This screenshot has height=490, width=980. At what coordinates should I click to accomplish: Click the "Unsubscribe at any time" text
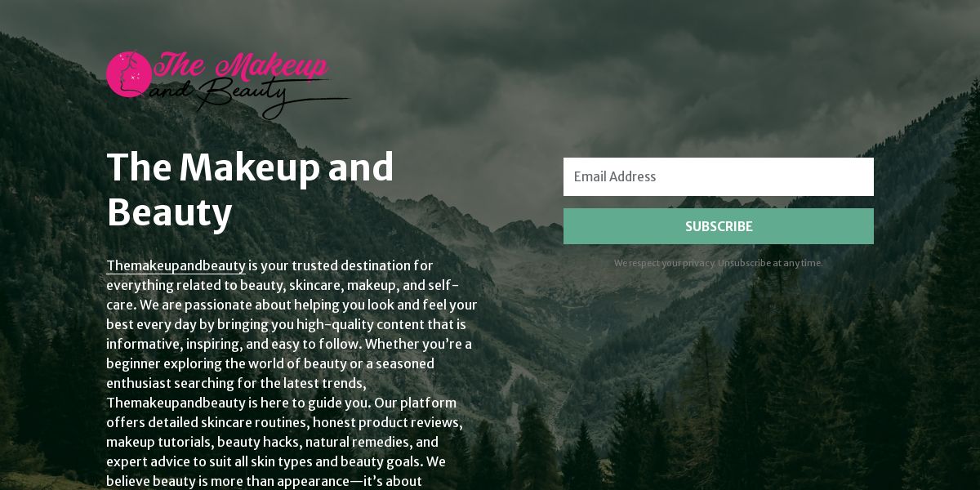pyautogui.click(x=770, y=263)
